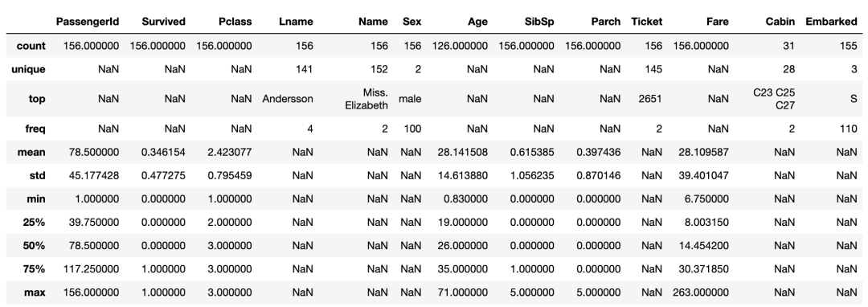Select the 'freq' row label

pyautogui.click(x=35, y=129)
